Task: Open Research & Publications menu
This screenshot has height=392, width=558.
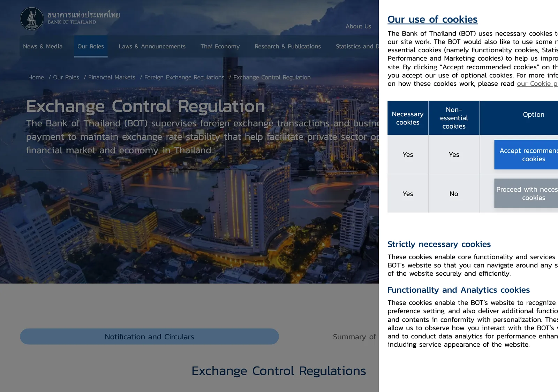Action: tap(288, 46)
